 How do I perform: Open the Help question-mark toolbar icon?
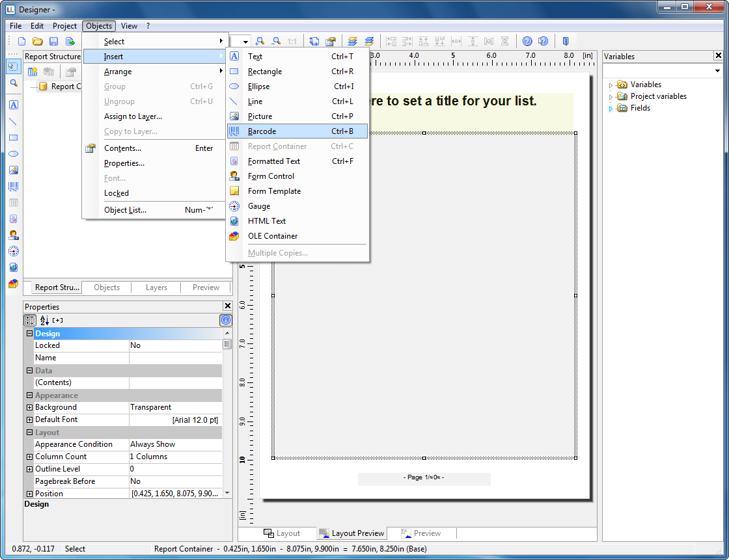(x=527, y=40)
